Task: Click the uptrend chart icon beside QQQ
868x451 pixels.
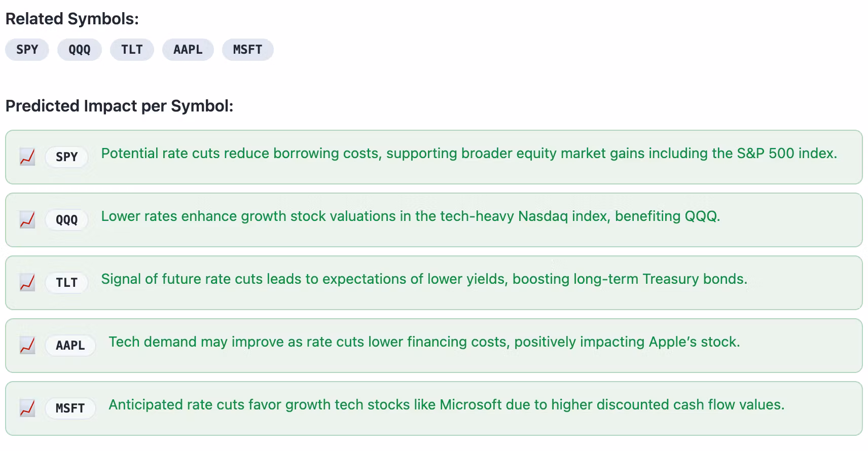Action: tap(27, 219)
